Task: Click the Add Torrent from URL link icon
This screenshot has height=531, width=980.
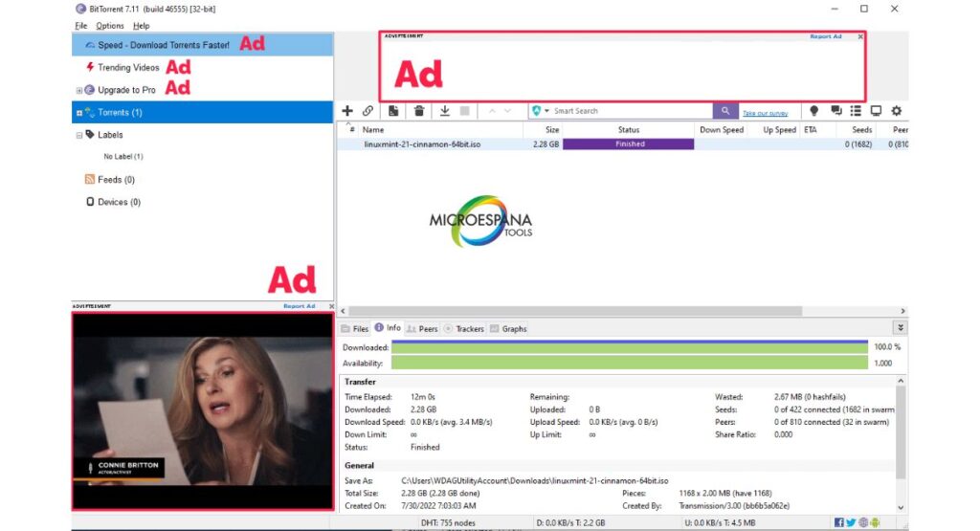Action: coord(367,111)
